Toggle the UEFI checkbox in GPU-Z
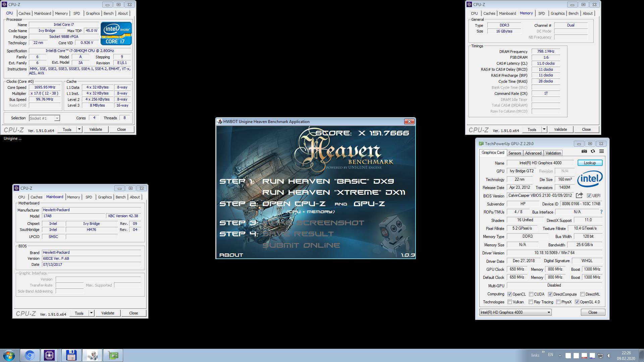The image size is (644, 362). pos(589,196)
